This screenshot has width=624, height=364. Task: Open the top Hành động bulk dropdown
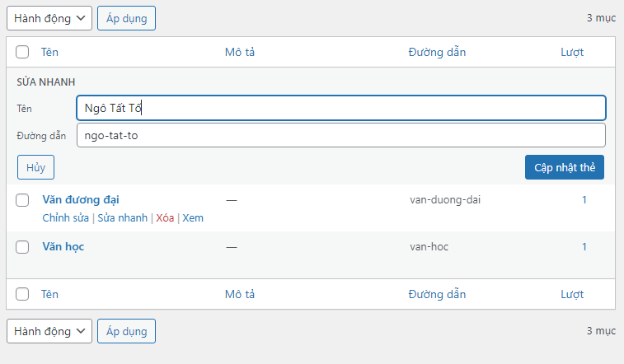point(49,17)
